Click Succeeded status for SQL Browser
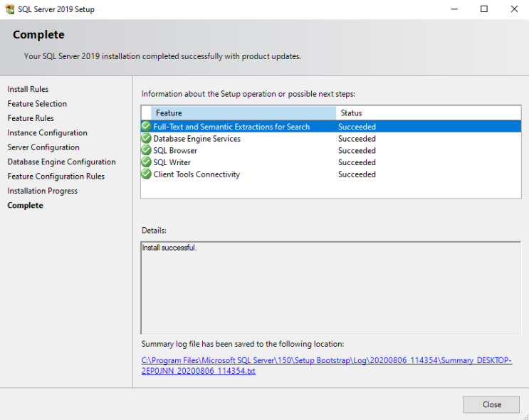The image size is (529, 420). (357, 150)
